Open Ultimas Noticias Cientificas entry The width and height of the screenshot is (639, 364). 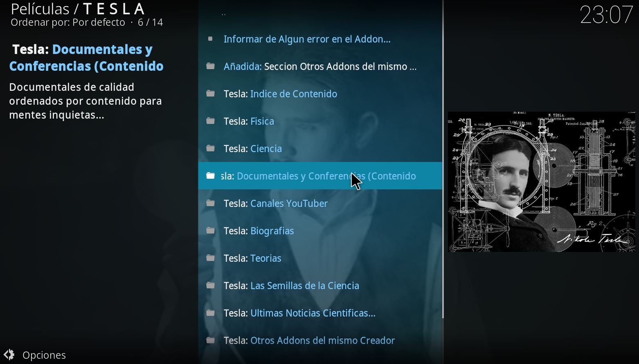pyautogui.click(x=320, y=313)
